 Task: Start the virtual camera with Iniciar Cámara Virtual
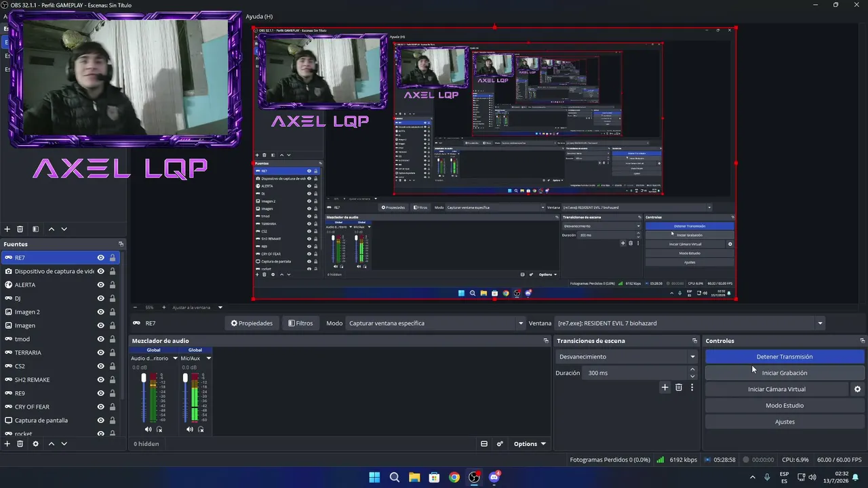coord(776,389)
